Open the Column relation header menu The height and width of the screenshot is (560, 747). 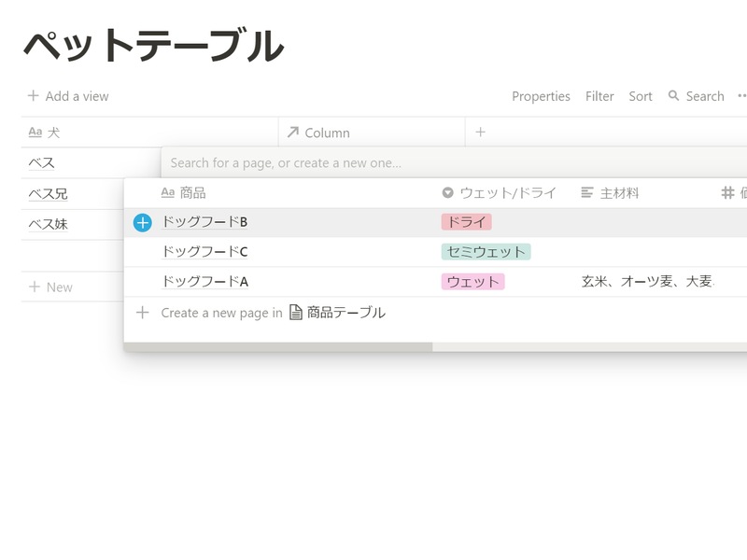(318, 133)
